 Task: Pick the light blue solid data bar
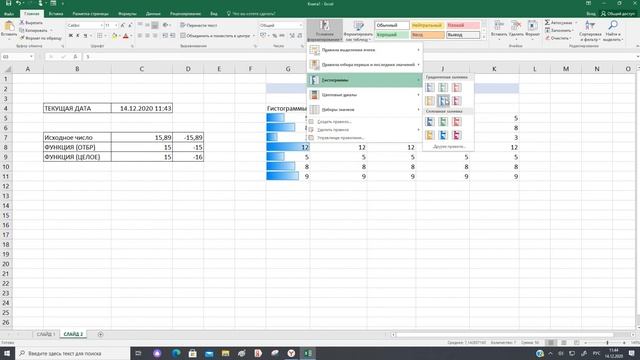click(443, 135)
